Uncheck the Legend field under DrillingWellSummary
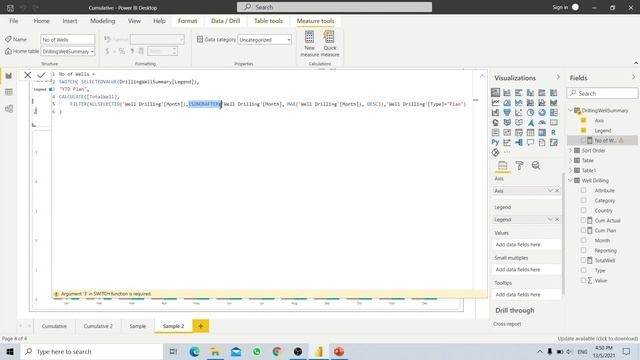Screen dimensions: 640x360 pos(584,131)
